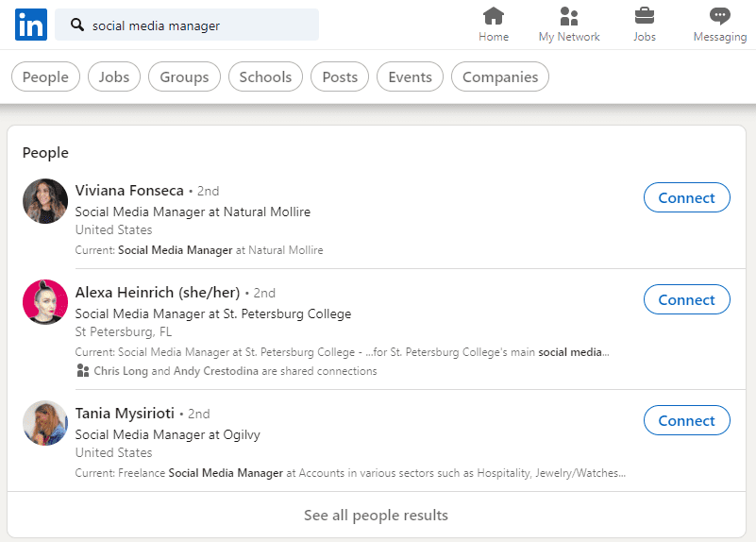Open Tania Mysirioti's profile name link
This screenshot has width=756, height=542.
pyautogui.click(x=125, y=414)
